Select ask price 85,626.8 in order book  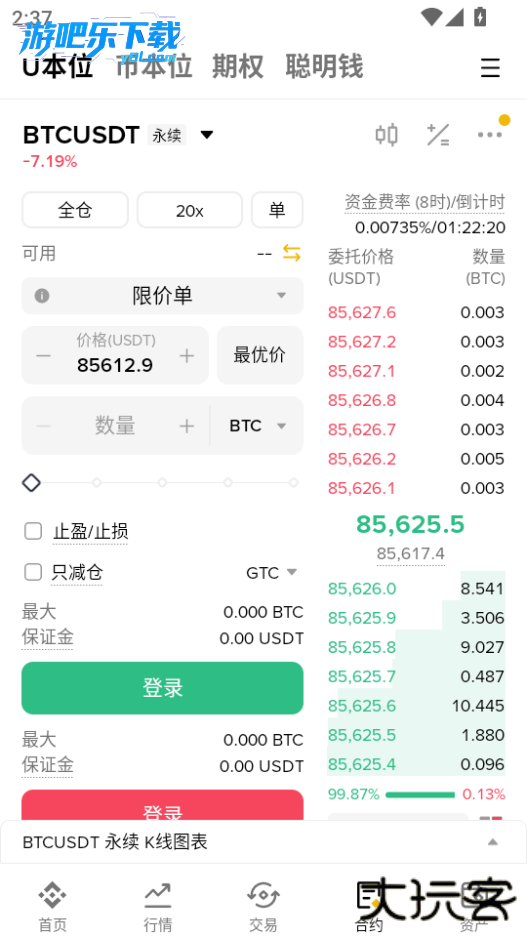(x=362, y=400)
